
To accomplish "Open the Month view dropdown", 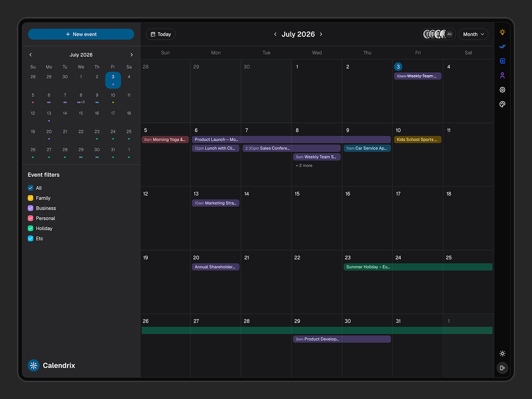I will (473, 34).
